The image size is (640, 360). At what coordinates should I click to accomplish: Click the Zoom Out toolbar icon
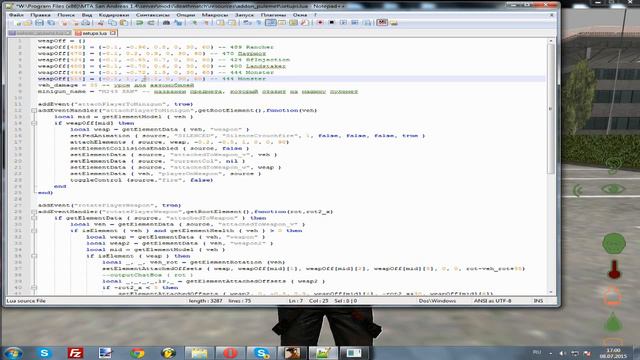pos(206,23)
